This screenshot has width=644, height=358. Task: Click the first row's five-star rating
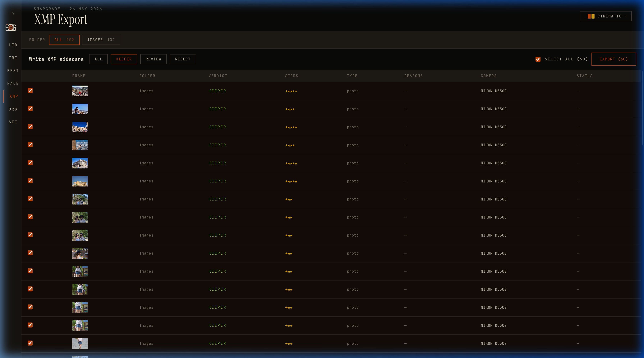(x=291, y=91)
